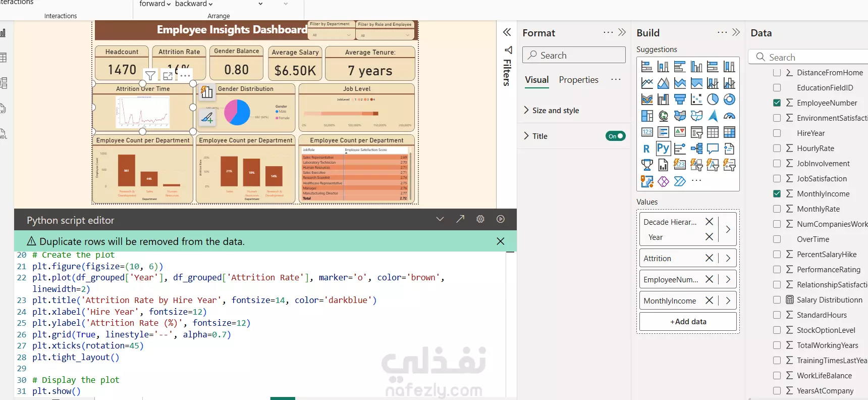Turn off the Title toggle
The width and height of the screenshot is (868, 400).
pos(616,136)
